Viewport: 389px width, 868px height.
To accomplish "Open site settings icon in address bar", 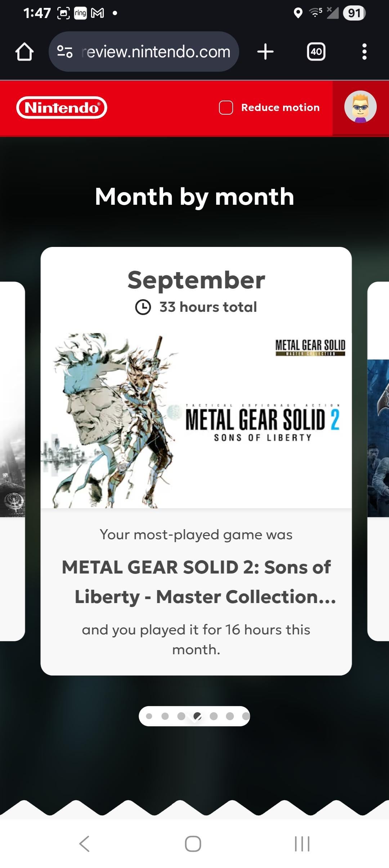I will coord(65,52).
